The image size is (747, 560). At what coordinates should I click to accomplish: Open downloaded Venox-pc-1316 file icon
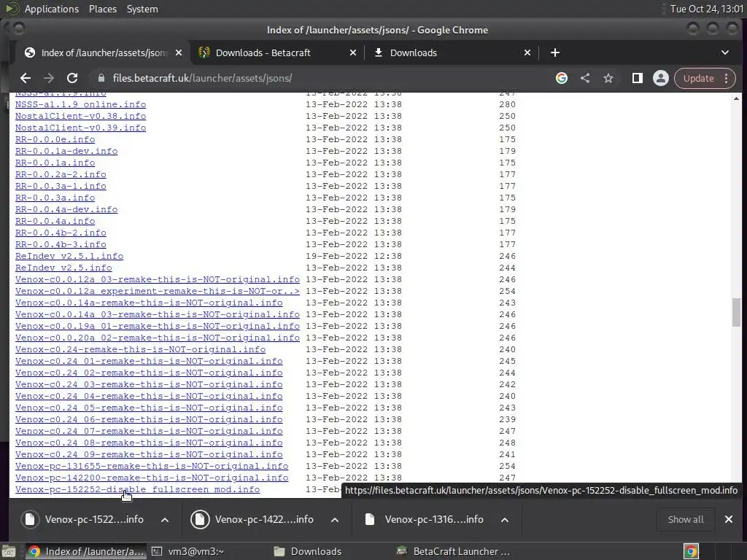point(370,519)
